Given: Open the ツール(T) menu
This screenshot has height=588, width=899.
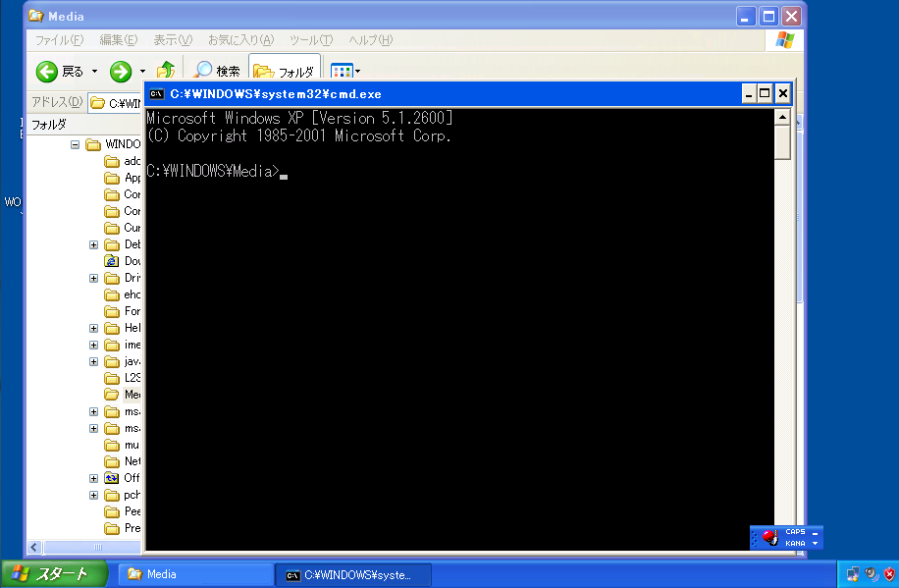Looking at the screenshot, I should point(311,40).
